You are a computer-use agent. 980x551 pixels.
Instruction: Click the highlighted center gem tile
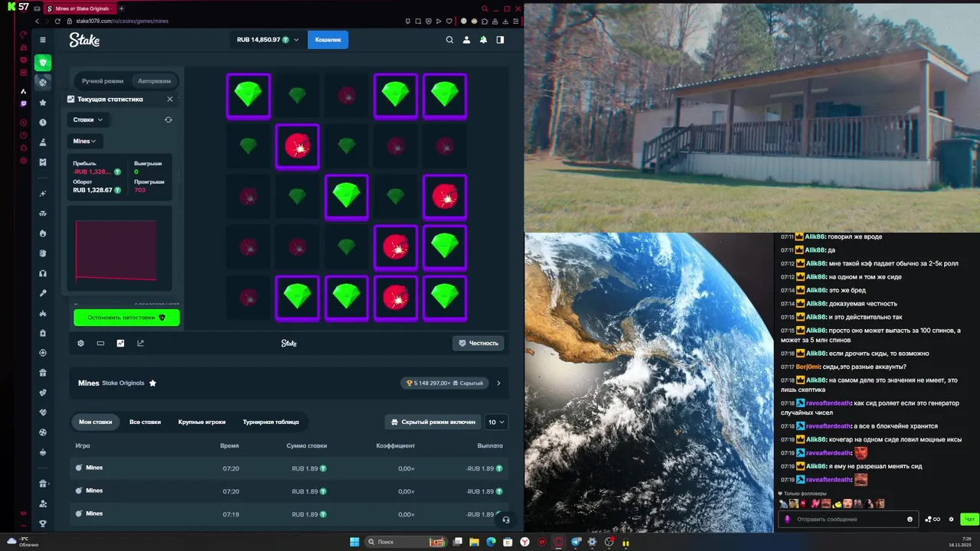(346, 197)
